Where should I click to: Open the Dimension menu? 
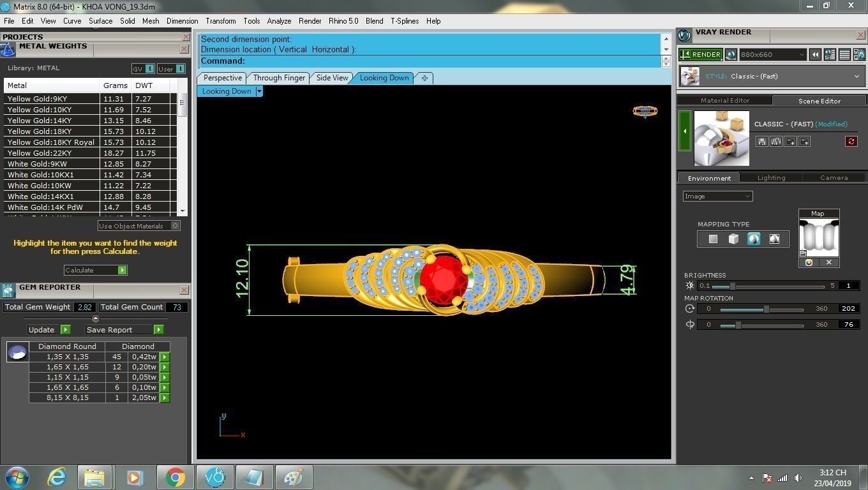click(182, 21)
